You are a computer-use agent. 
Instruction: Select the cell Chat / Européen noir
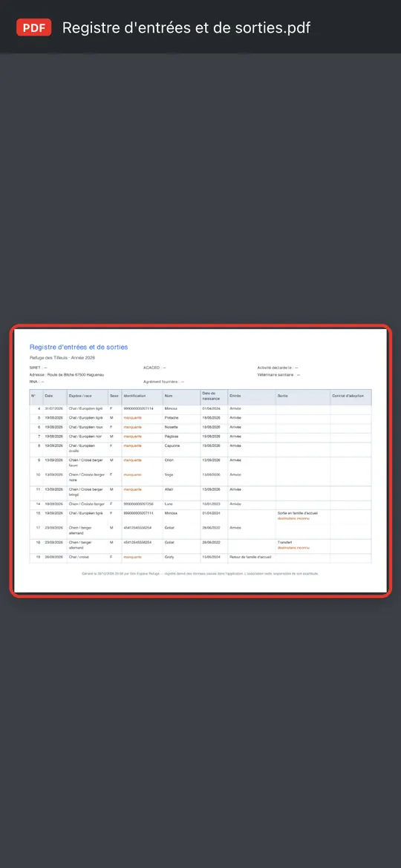(85, 437)
